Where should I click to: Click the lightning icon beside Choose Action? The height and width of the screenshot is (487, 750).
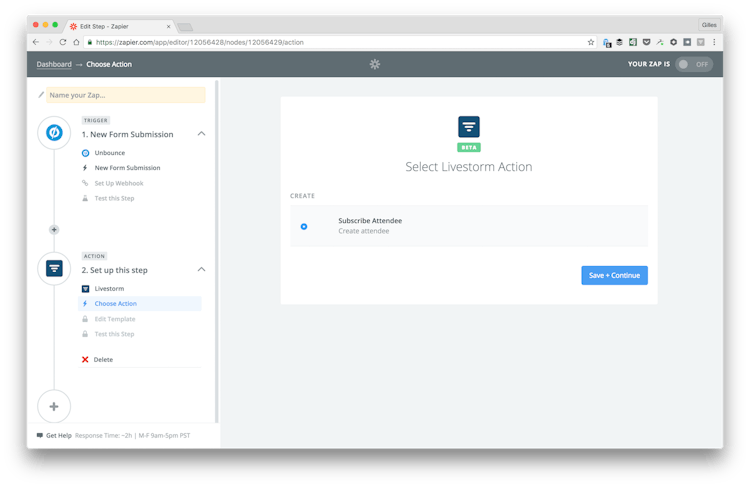tap(85, 303)
